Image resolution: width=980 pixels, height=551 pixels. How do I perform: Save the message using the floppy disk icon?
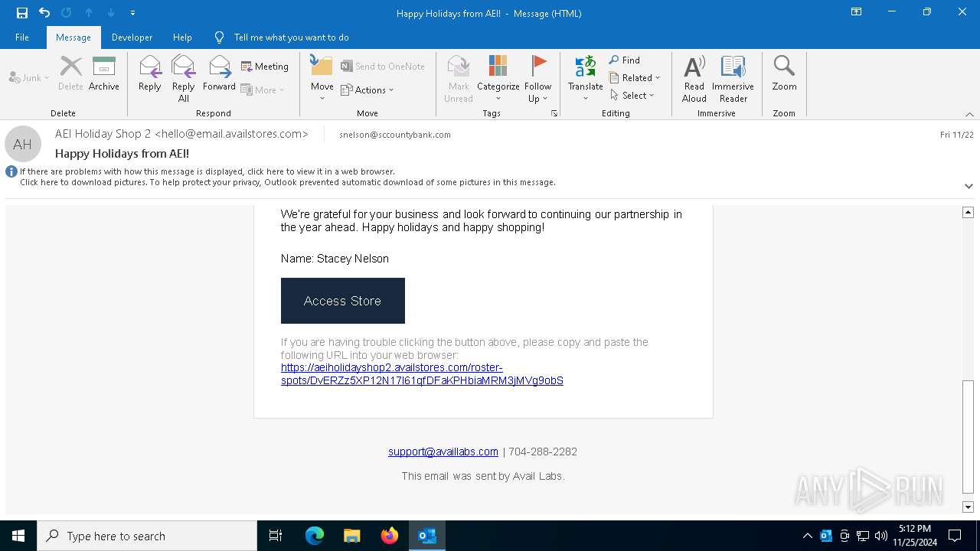pos(21,13)
